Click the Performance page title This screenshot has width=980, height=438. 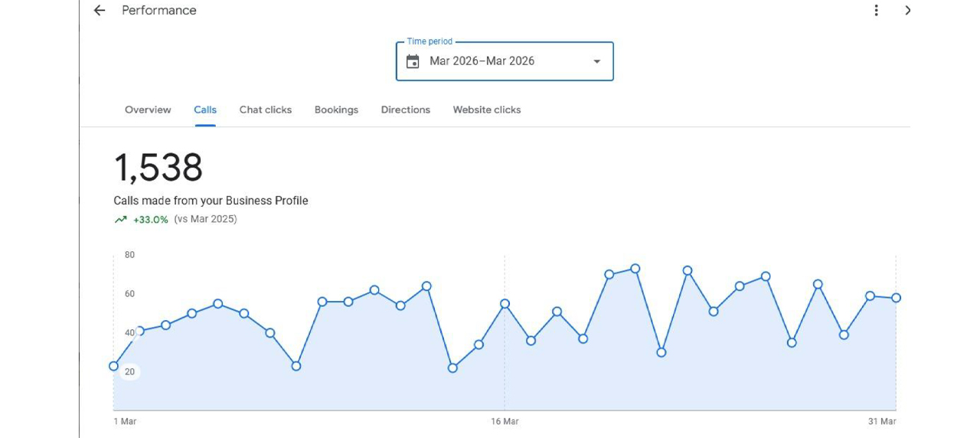click(x=159, y=11)
